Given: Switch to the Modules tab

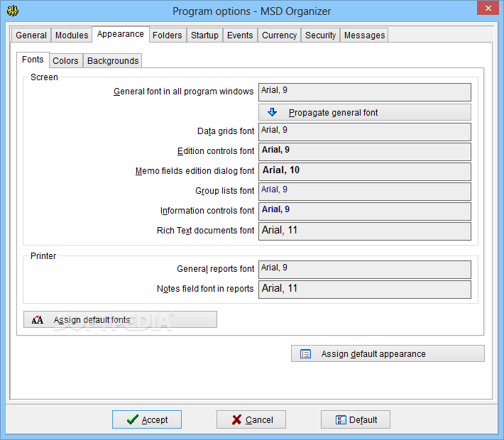Looking at the screenshot, I should pyautogui.click(x=72, y=35).
